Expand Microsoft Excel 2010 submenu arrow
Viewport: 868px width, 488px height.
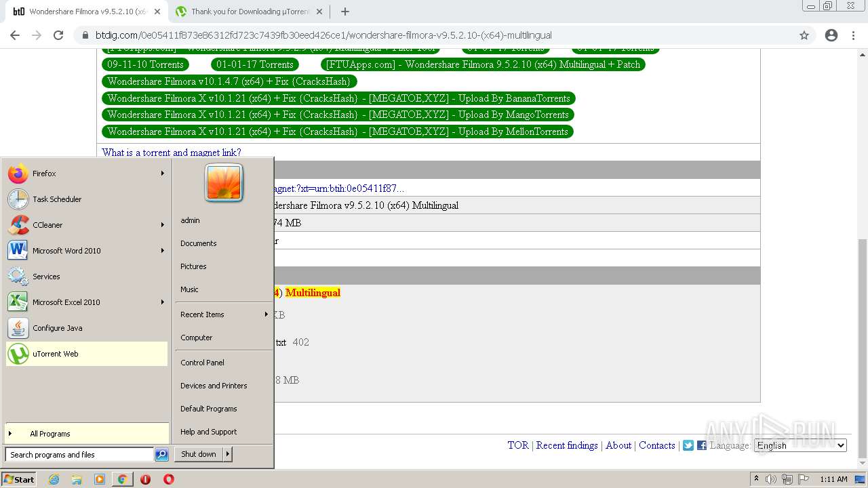click(162, 302)
